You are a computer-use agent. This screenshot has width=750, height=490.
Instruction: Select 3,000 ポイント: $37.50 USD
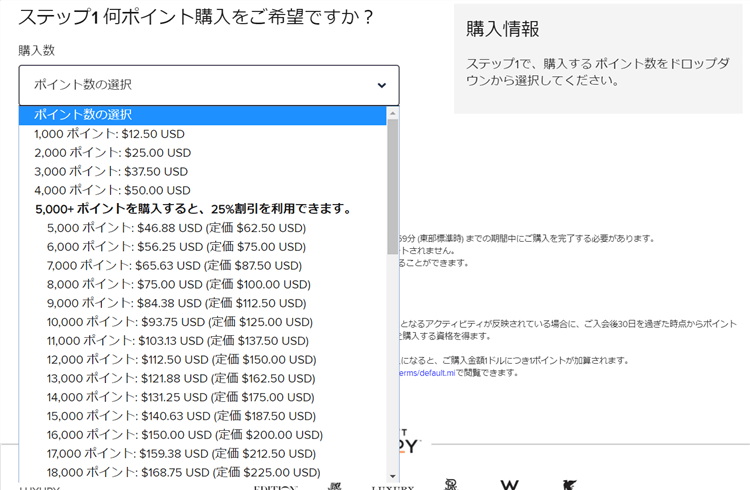click(x=112, y=172)
